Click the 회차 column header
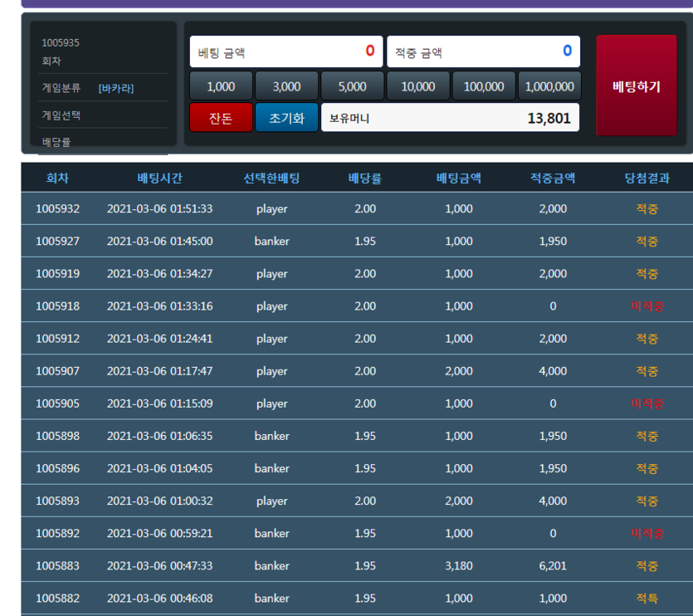The image size is (693, 616). tap(57, 178)
